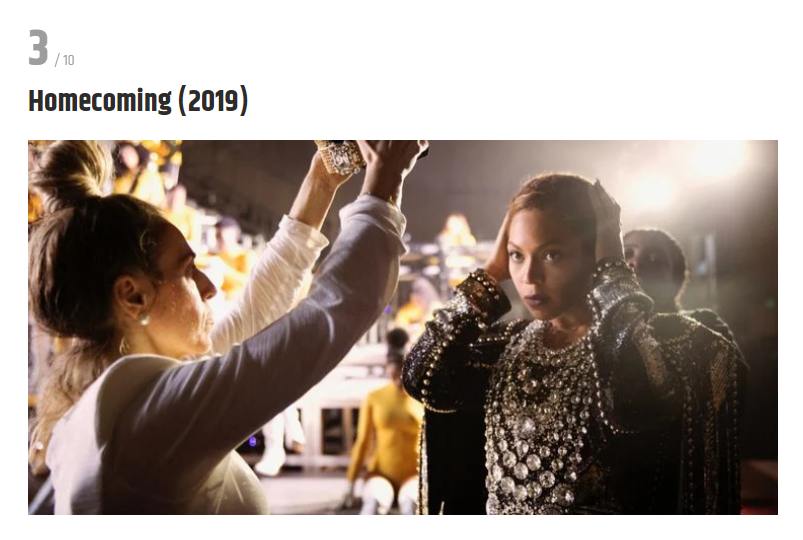The height and width of the screenshot is (540, 803).
Task: Open the Homecoming backstage photo
Action: [403, 327]
